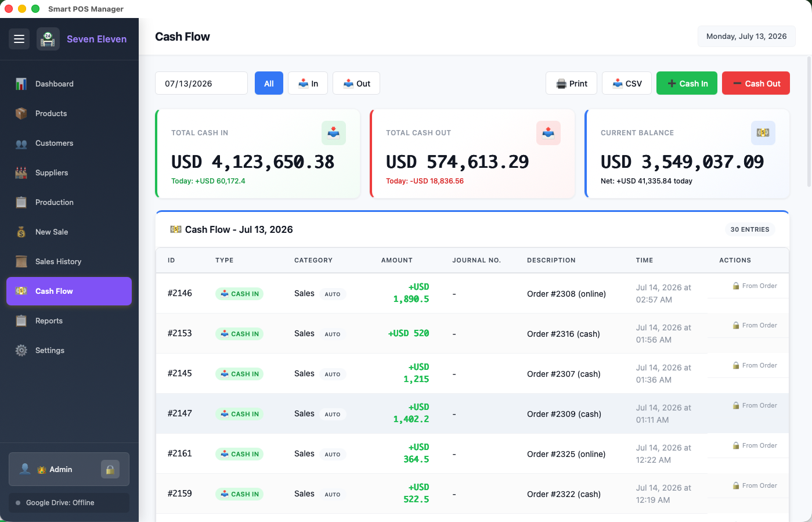Click time Jul 14, 2026 at 01:36 AM
This screenshot has height=522, width=812.
(x=663, y=374)
